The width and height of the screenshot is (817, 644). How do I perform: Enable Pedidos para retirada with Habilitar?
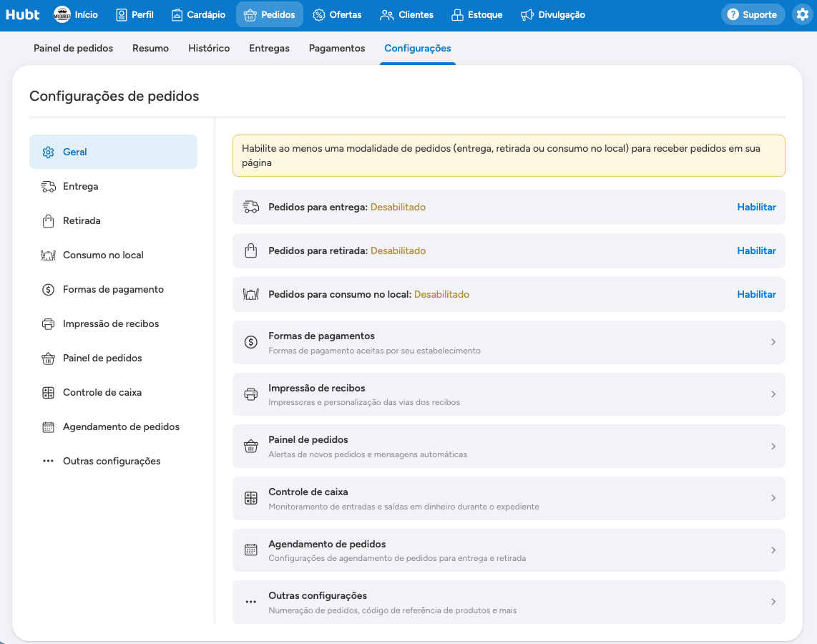click(757, 250)
